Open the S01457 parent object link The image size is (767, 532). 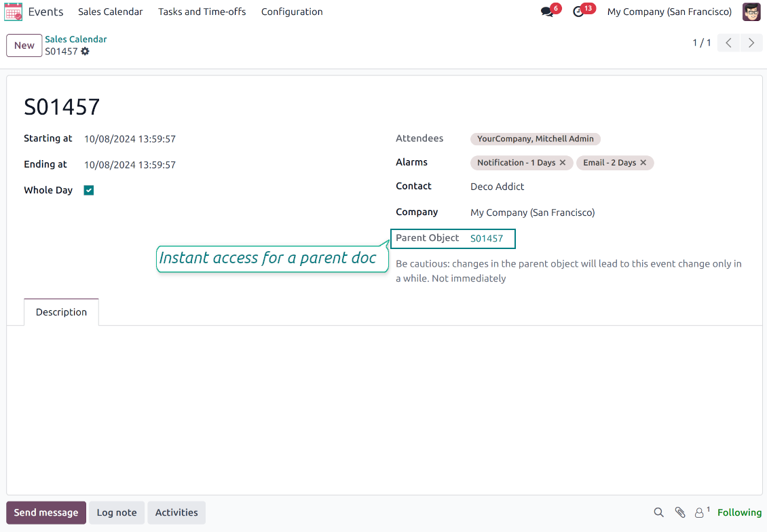[487, 238]
